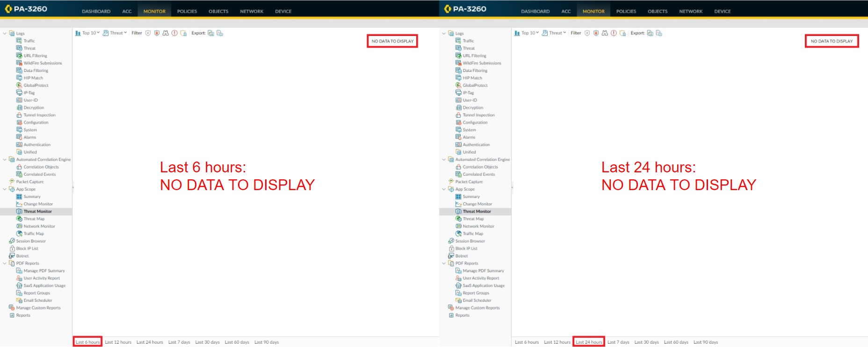Switch to OBJECTS tab in left window
The width and height of the screenshot is (868, 347).
pos(218,11)
